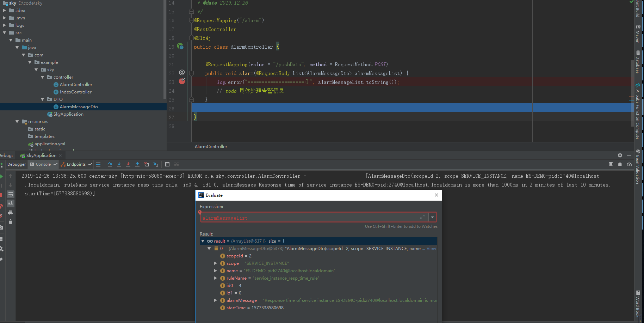Clear all console output with trash icon
Image resolution: width=644 pixels, height=323 pixels.
11,222
